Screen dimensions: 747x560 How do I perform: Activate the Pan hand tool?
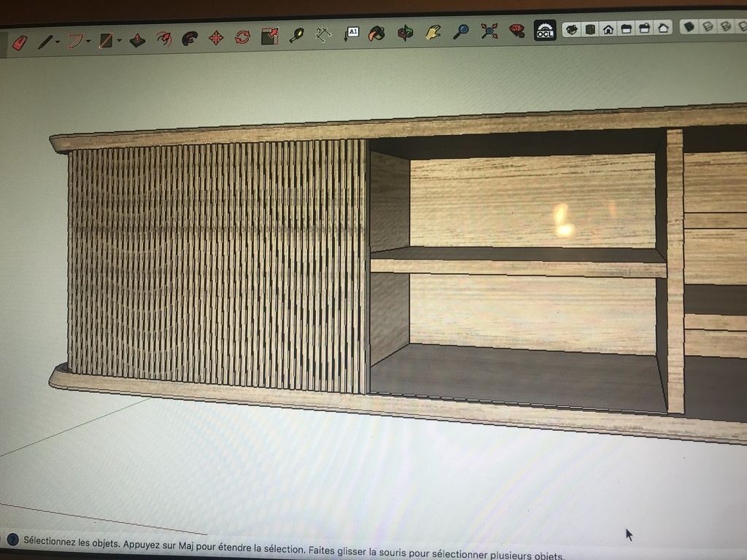pyautogui.click(x=433, y=32)
